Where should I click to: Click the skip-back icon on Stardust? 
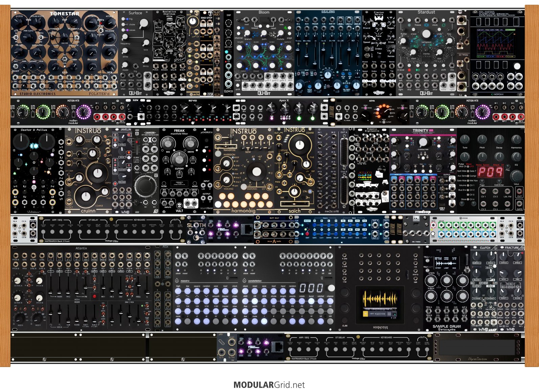coord(426,70)
